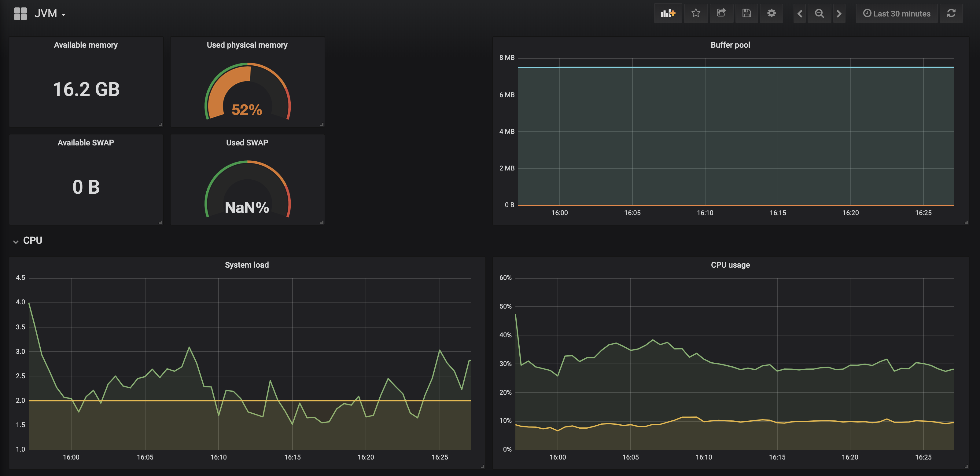Open dashboard settings gear
Viewport: 980px width, 476px height.
771,14
